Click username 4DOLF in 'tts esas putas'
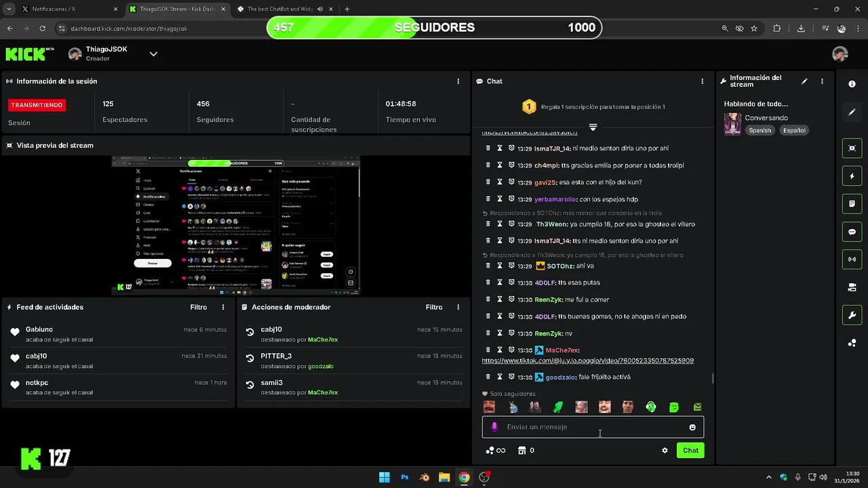The image size is (868, 488). [x=545, y=283]
